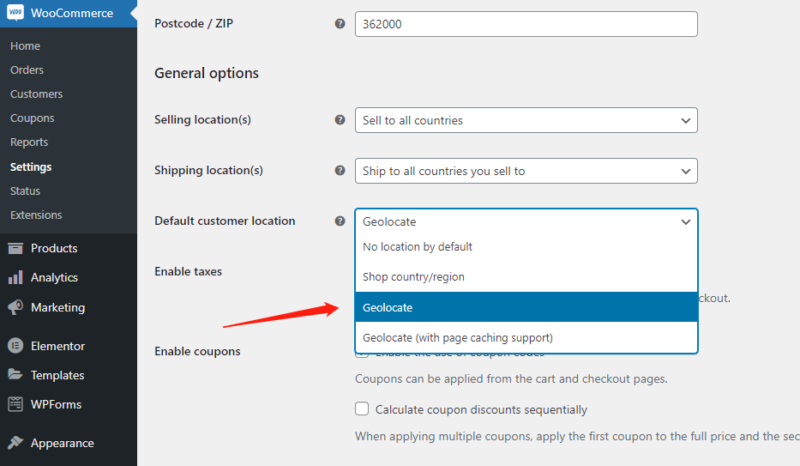Open the Shipping location(s) dropdown
The image size is (800, 466).
(x=526, y=171)
